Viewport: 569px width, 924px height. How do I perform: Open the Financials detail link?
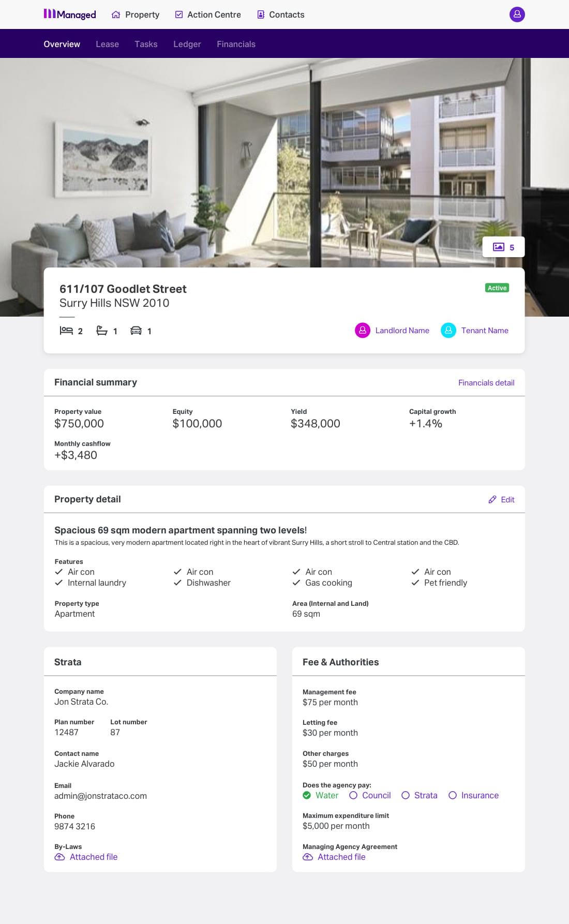[486, 383]
